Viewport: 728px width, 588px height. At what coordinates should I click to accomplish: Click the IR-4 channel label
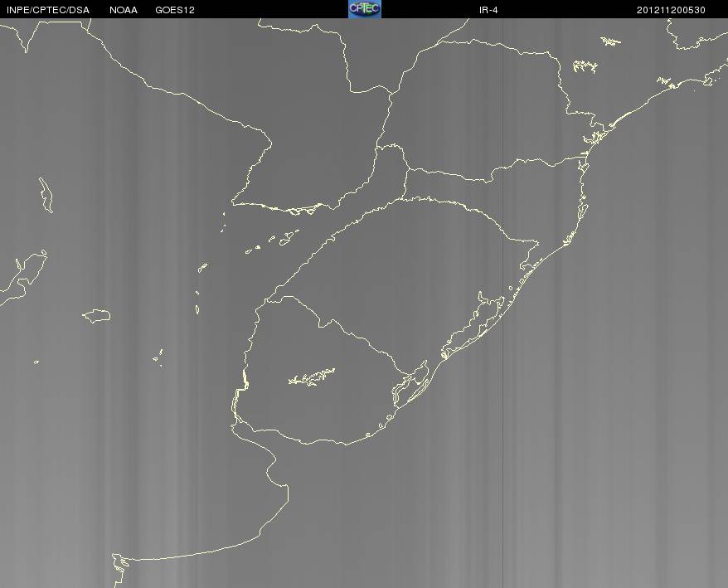pos(488,10)
